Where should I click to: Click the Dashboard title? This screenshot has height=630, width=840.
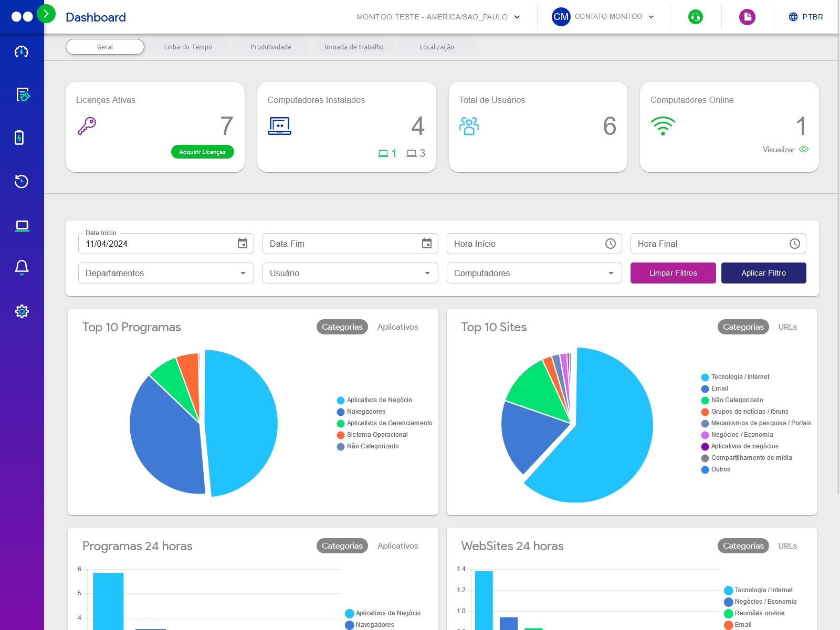pyautogui.click(x=96, y=17)
